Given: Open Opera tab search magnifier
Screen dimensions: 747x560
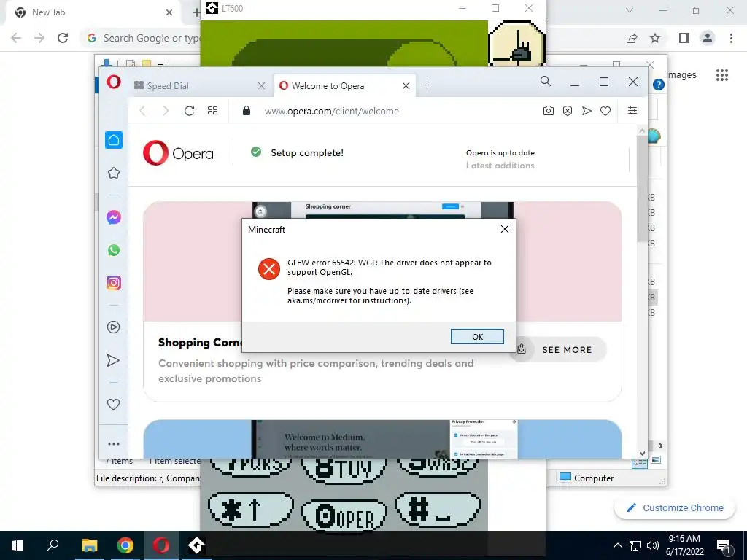Looking at the screenshot, I should 546,82.
